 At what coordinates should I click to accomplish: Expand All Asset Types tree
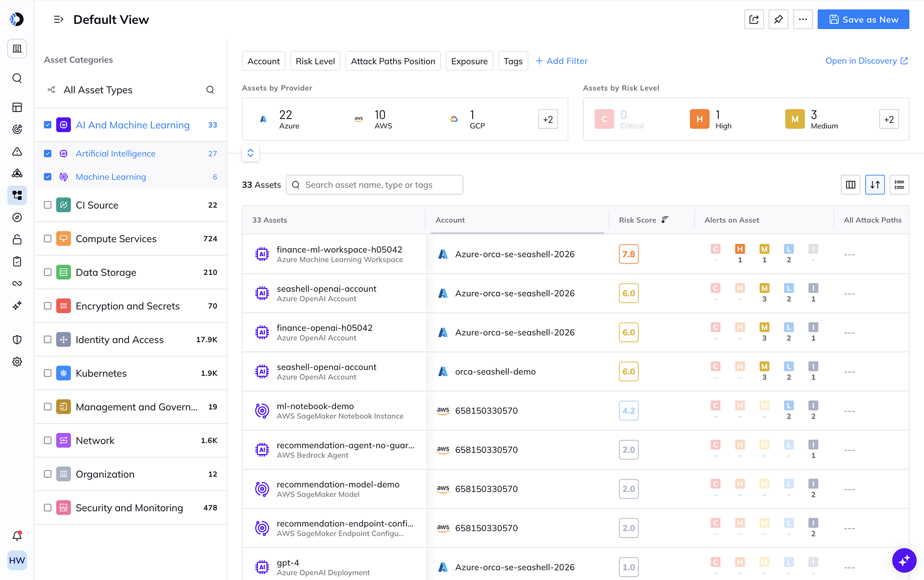tap(51, 90)
